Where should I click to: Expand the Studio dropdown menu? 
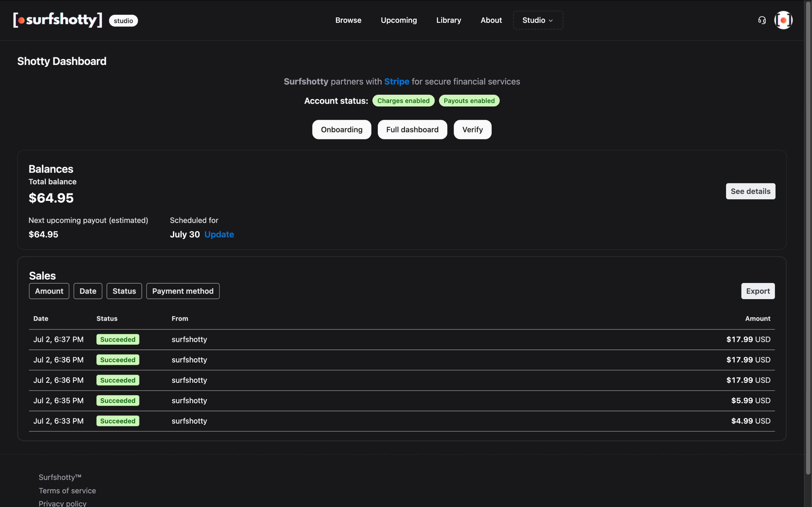point(538,20)
